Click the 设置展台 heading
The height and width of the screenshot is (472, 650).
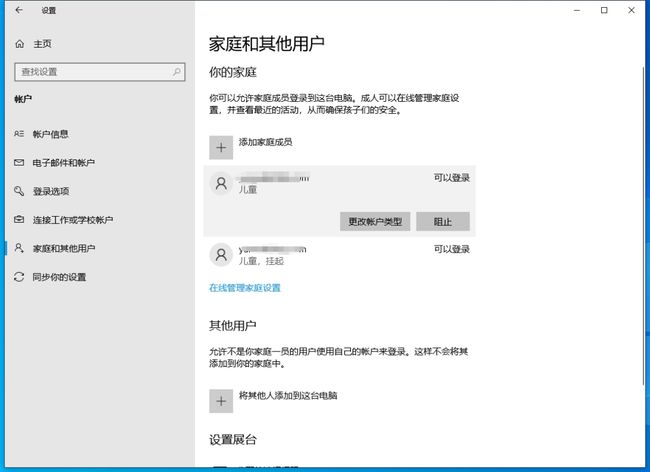(x=233, y=440)
